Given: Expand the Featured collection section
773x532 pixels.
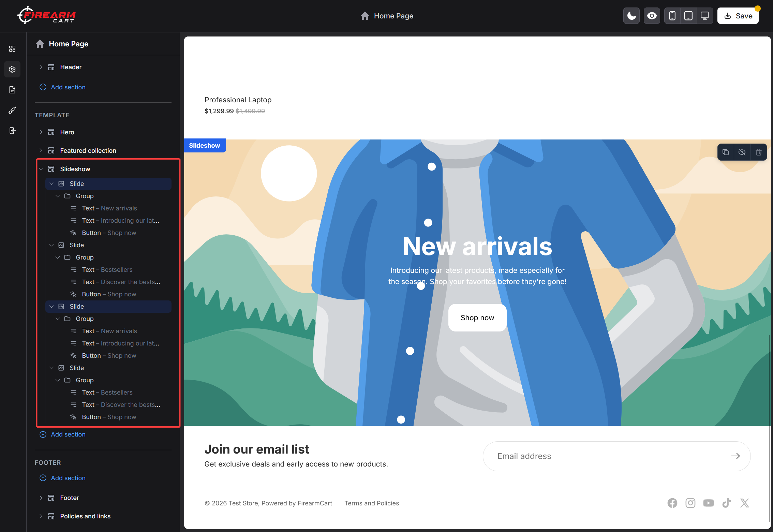Looking at the screenshot, I should [x=41, y=150].
